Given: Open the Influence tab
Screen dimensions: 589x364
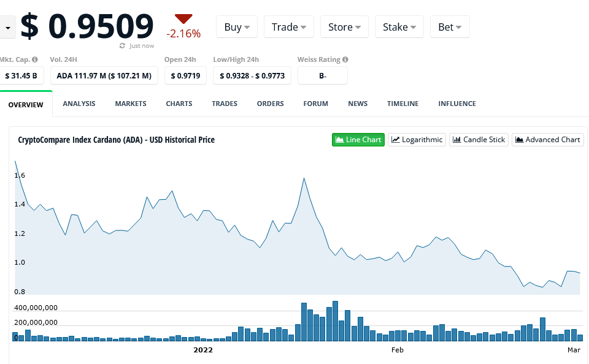Looking at the screenshot, I should (457, 104).
